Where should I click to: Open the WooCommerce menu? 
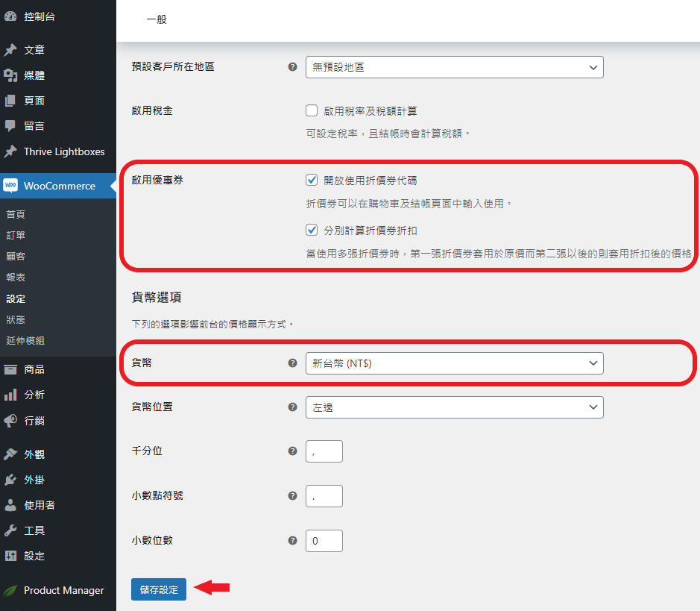click(x=58, y=185)
